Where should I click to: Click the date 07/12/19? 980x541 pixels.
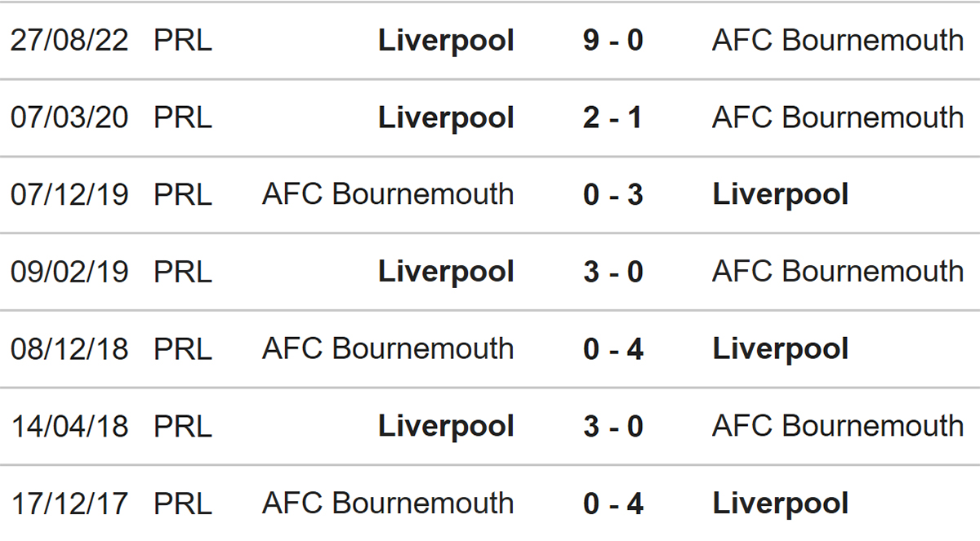pos(69,195)
